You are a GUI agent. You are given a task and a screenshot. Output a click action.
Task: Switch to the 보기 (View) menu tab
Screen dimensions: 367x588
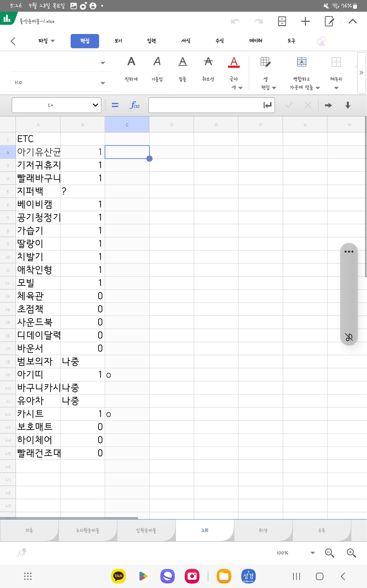118,41
